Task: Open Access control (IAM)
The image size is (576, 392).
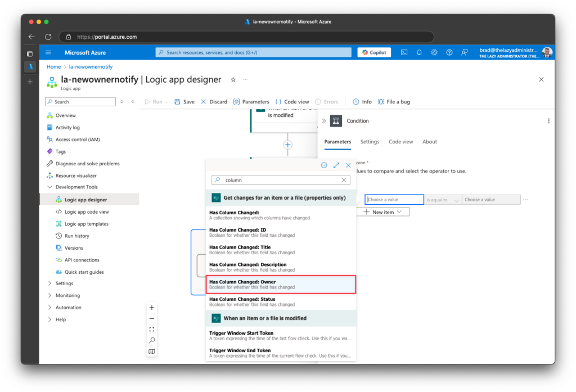Action: (78, 139)
